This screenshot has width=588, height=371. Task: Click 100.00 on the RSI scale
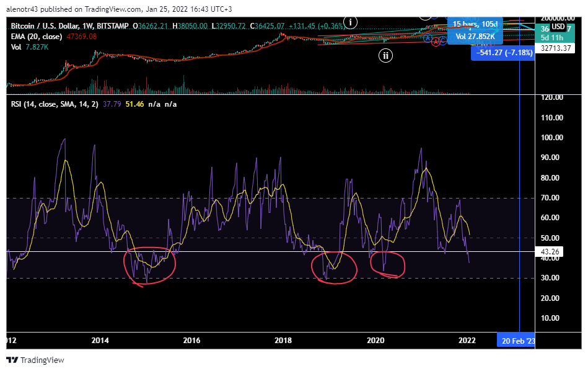tap(552, 138)
